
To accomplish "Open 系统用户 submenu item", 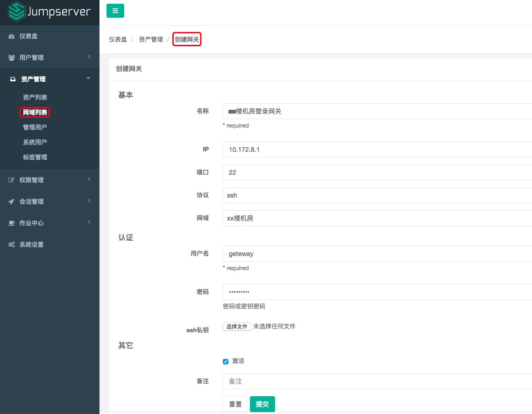I will 35,142.
